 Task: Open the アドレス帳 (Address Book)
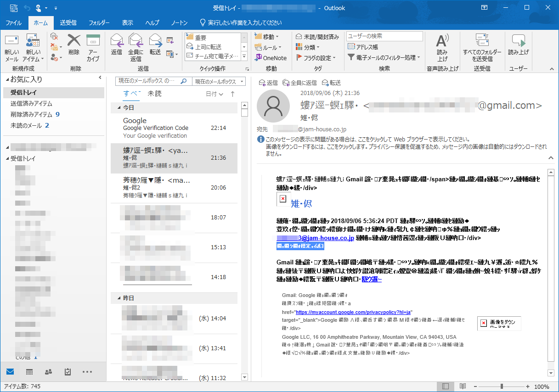(x=363, y=47)
